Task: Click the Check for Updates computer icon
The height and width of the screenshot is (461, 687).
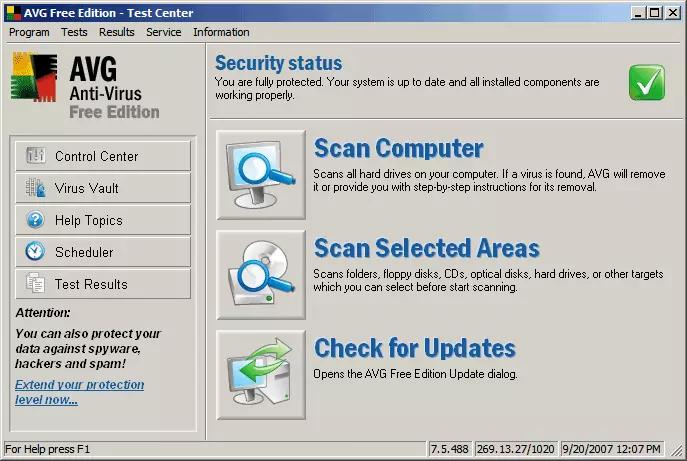Action: pyautogui.click(x=261, y=374)
